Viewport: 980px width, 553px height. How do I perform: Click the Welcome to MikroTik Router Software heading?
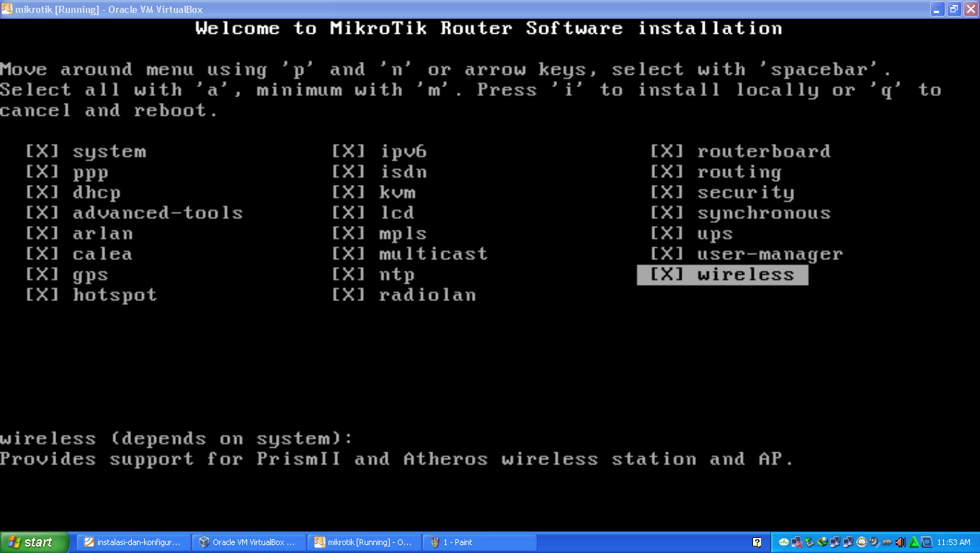click(489, 29)
